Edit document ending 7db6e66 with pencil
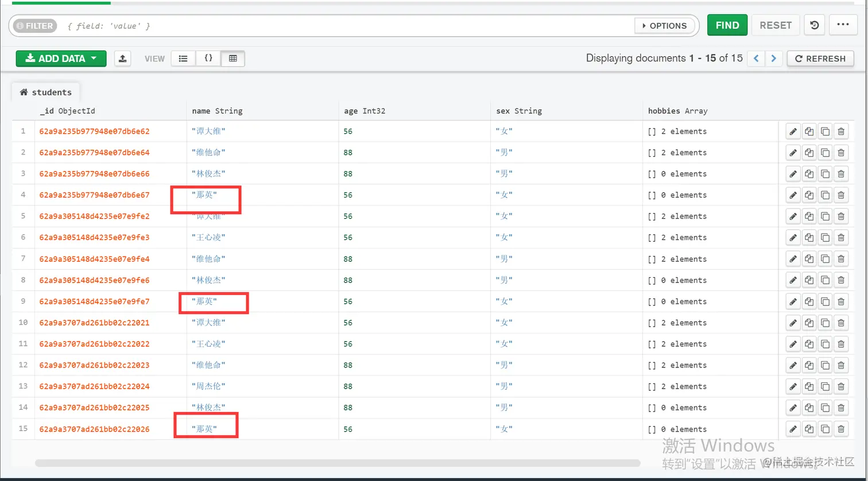The width and height of the screenshot is (868, 481). (x=793, y=174)
